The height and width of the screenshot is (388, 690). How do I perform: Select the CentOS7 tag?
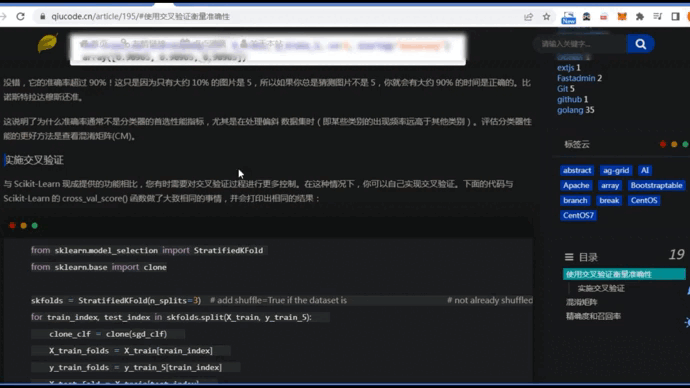tap(578, 215)
